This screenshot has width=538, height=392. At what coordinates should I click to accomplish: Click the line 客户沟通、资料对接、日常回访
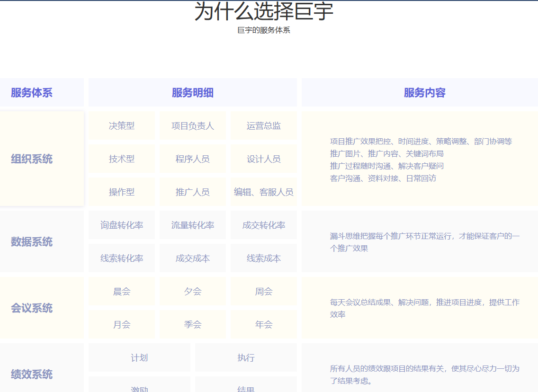pyautogui.click(x=383, y=178)
